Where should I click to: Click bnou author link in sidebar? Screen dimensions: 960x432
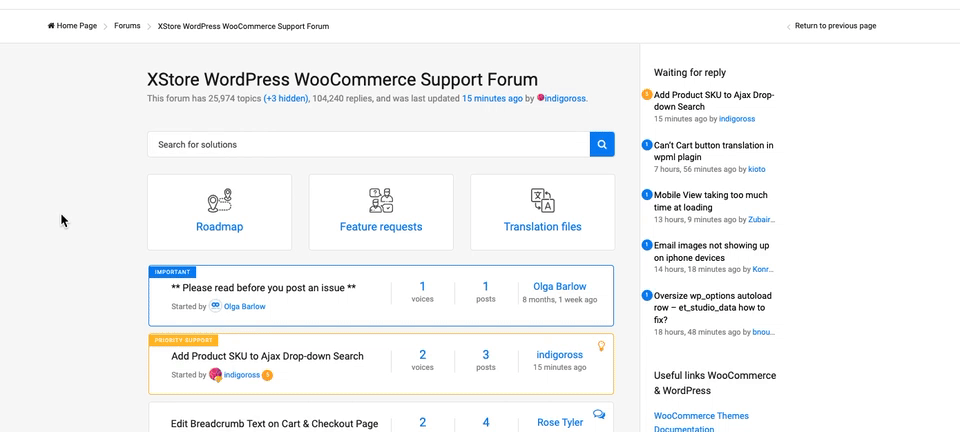[x=763, y=332]
